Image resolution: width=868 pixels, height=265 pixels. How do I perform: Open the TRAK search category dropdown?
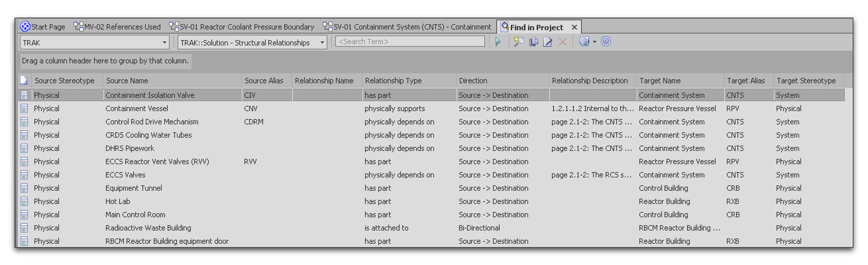[x=164, y=42]
